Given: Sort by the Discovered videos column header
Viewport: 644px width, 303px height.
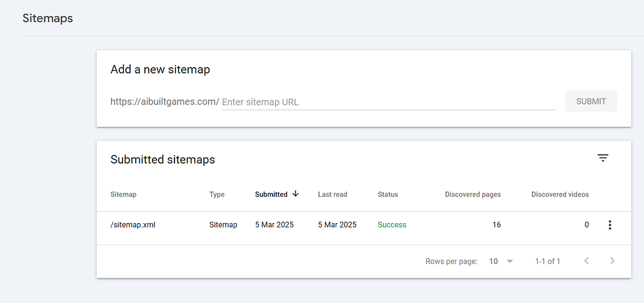Looking at the screenshot, I should point(560,194).
